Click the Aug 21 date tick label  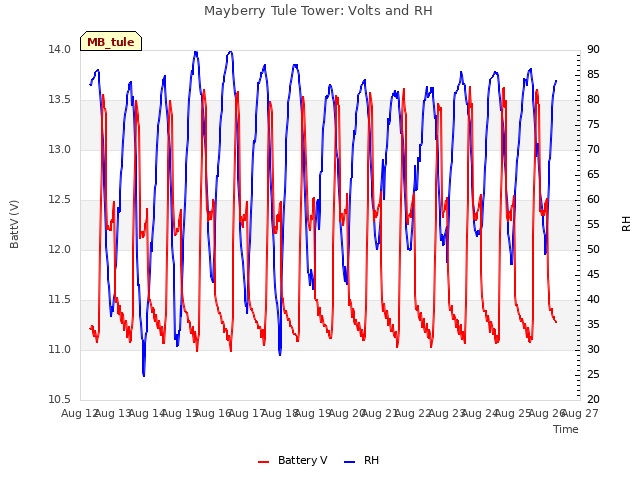(x=381, y=414)
